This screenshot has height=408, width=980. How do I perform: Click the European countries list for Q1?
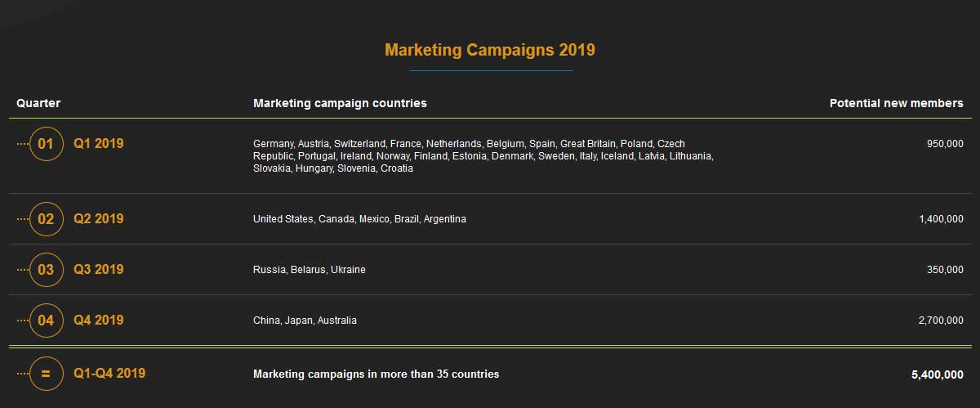pyautogui.click(x=483, y=156)
